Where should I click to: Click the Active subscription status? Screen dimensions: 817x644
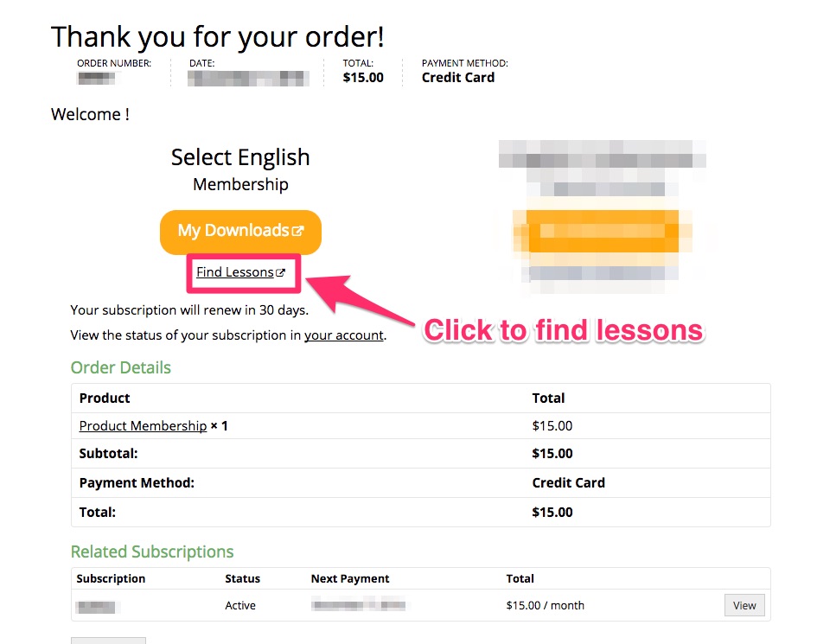click(x=240, y=606)
